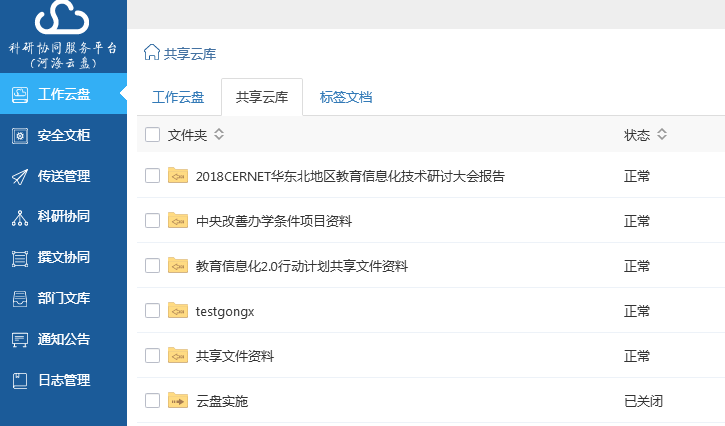The height and width of the screenshot is (426, 725).
Task: Click the home icon beside 共享云库 breadcrumb
Action: click(x=152, y=53)
